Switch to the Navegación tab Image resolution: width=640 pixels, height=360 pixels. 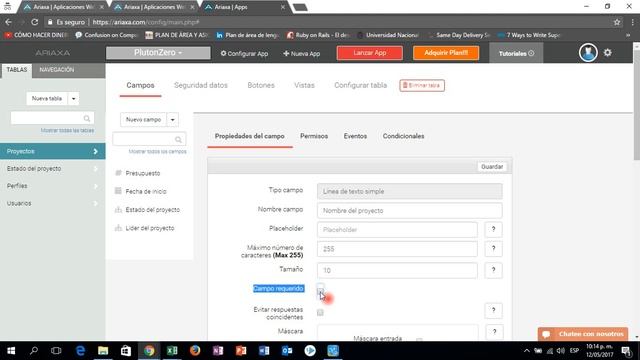(x=57, y=70)
